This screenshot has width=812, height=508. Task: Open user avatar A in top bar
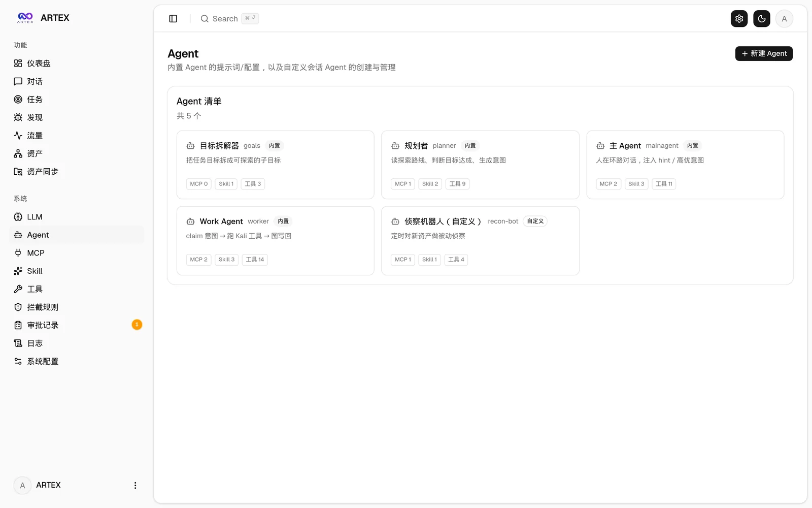tap(784, 19)
